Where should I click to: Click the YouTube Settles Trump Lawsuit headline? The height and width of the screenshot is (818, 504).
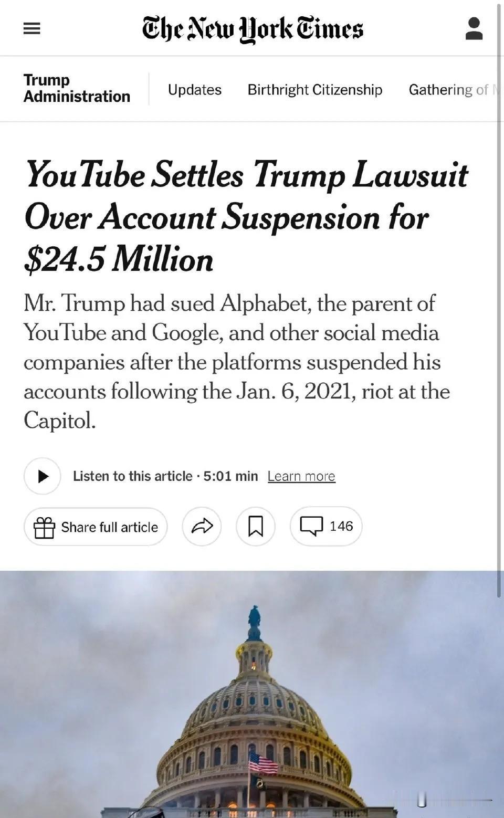click(246, 216)
